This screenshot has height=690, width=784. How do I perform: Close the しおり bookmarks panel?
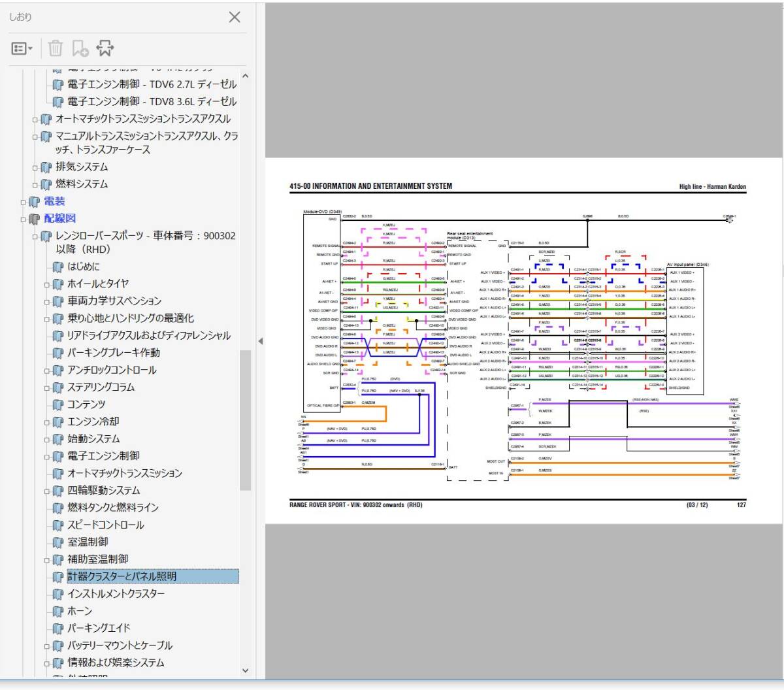point(235,17)
